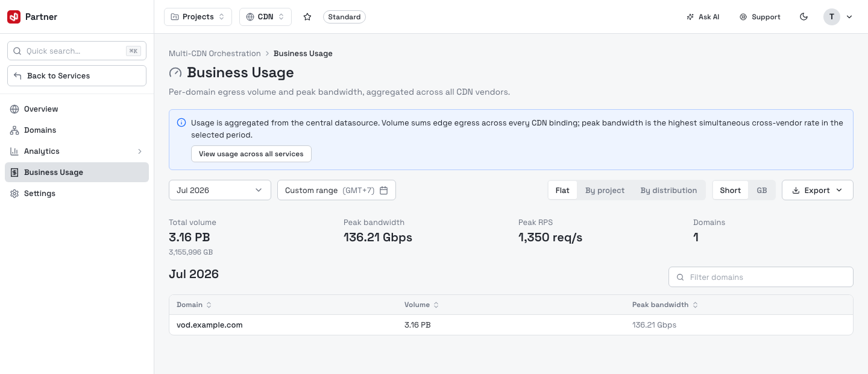This screenshot has width=868, height=374.
Task: Click Back to Services button
Action: click(77, 76)
